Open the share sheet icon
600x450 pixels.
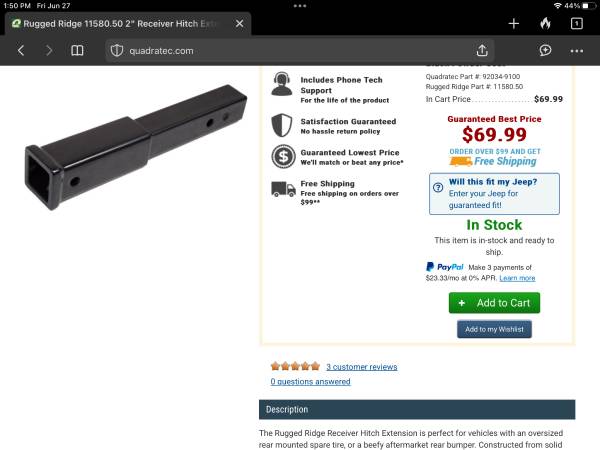pos(482,51)
